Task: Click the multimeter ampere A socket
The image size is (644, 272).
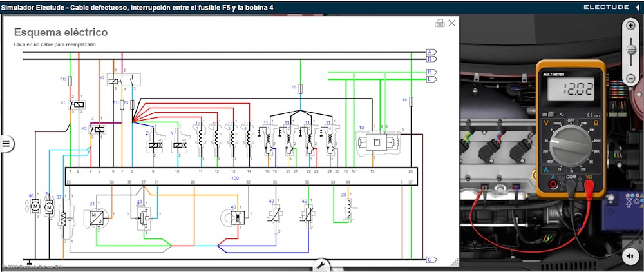Action: (x=553, y=185)
